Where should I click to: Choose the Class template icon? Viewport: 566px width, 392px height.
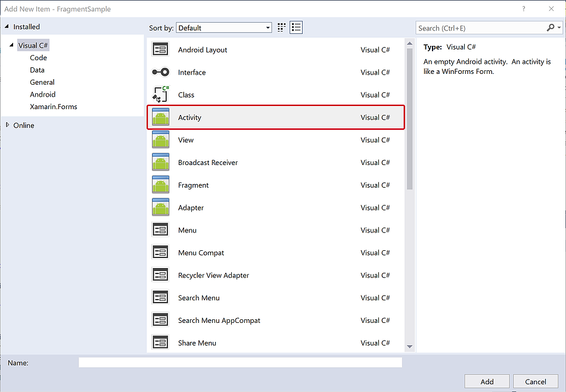pyautogui.click(x=160, y=95)
